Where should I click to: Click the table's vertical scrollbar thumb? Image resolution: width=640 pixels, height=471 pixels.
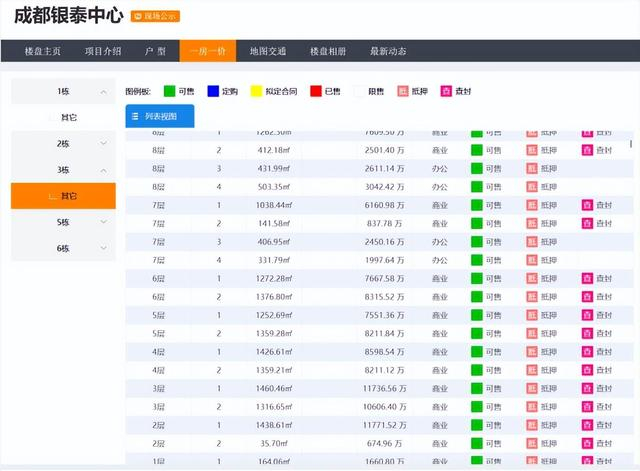[631, 144]
